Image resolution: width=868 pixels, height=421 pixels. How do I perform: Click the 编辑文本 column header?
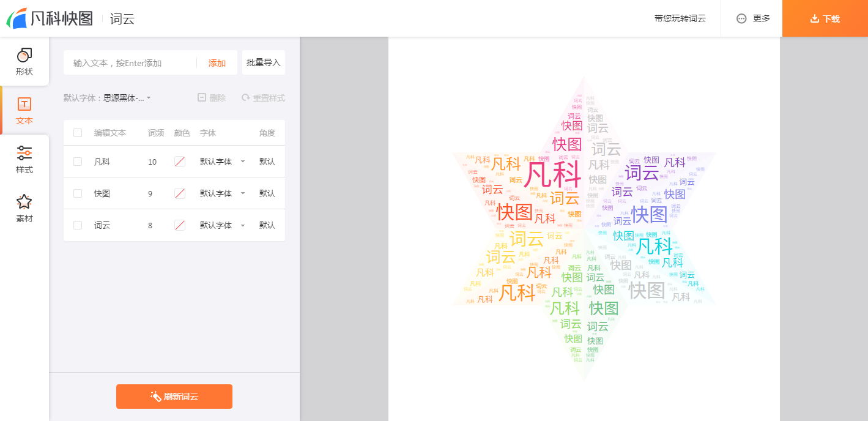(x=110, y=133)
